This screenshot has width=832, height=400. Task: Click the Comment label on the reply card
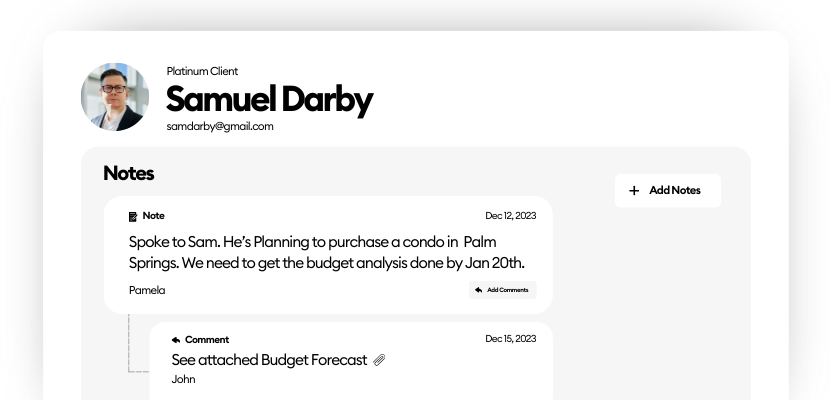[x=207, y=340]
